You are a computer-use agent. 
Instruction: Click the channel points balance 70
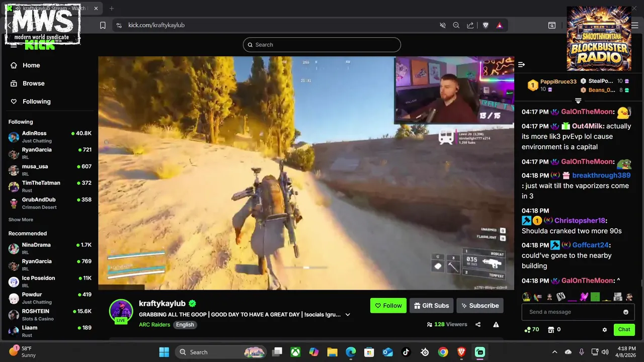tap(532, 330)
